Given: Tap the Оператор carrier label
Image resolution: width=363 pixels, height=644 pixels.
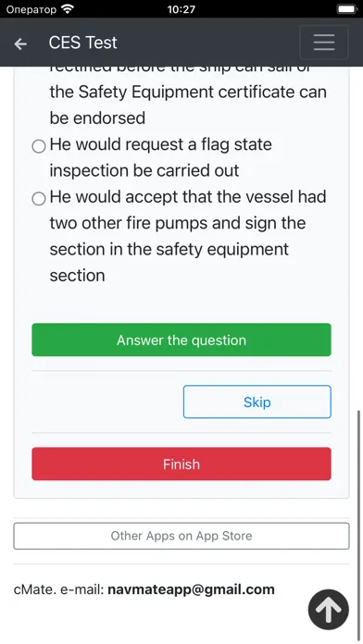Looking at the screenshot, I should 31,9.
